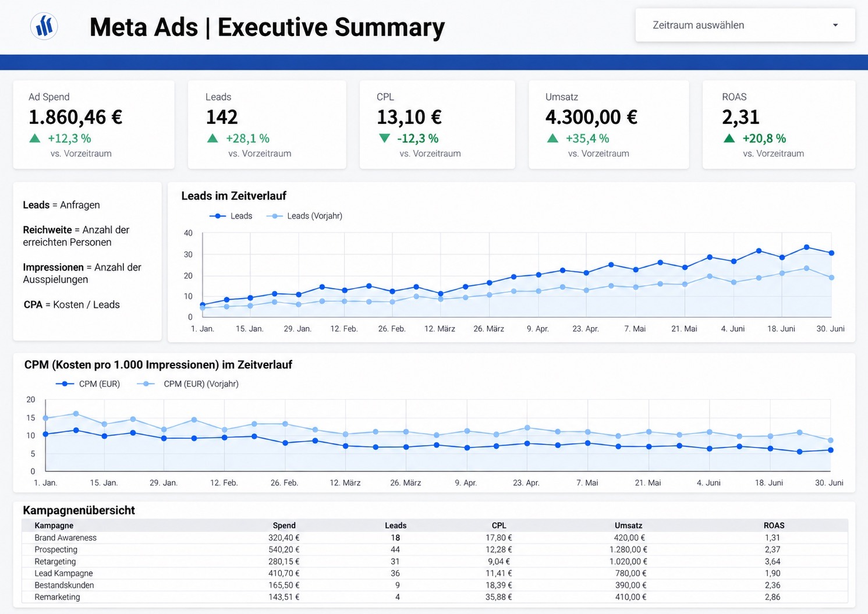Screen dimensions: 868x614
Task: Sort the table by the Kampagne column header
Action: 54,526
